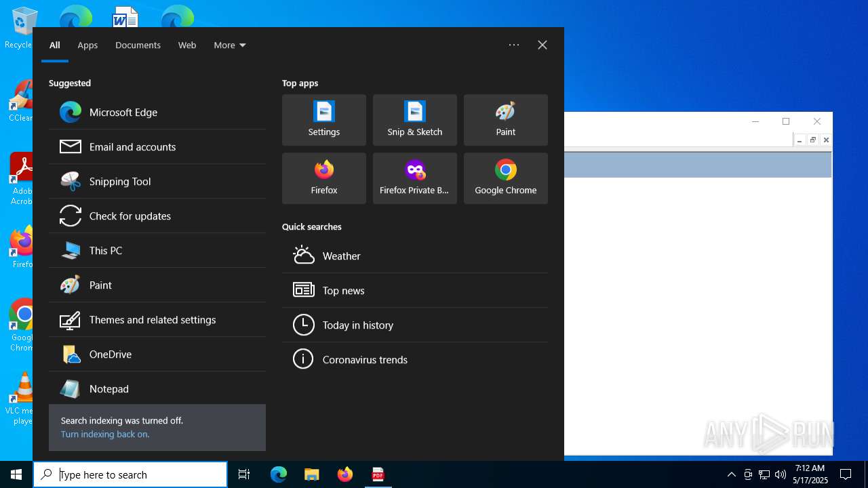Launch Firefox Private Browsing tile
This screenshot has width=868, height=488.
pos(415,178)
